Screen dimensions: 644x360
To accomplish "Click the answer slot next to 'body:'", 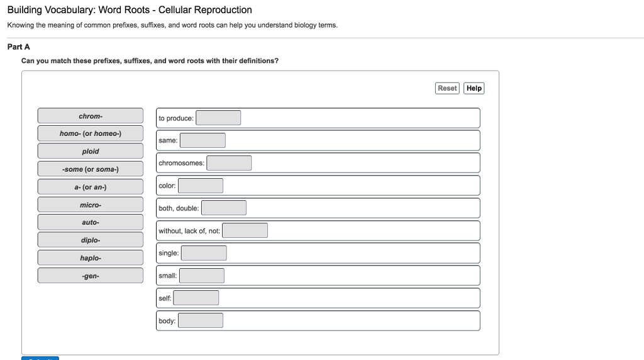I will tap(201, 320).
